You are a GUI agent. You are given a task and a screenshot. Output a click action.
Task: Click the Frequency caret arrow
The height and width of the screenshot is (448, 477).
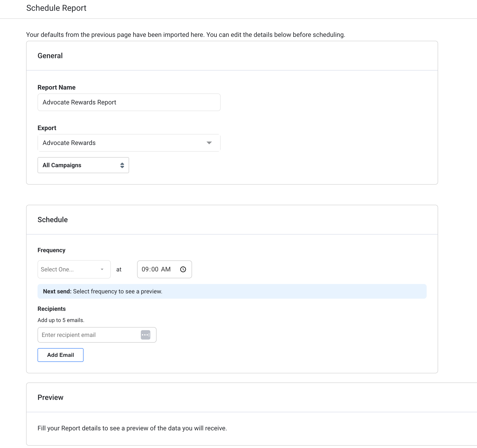click(x=102, y=269)
